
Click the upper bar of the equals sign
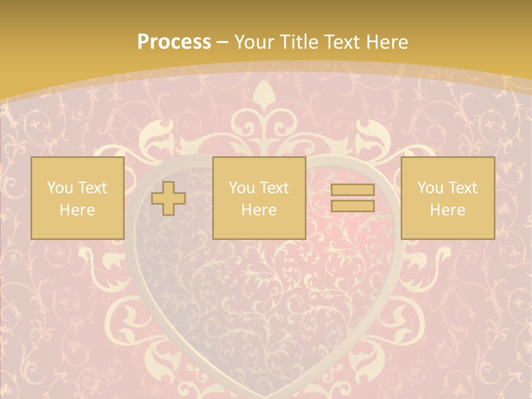click(352, 190)
